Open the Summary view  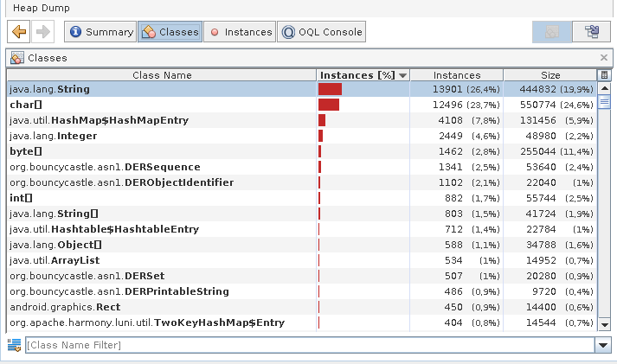pos(100,32)
